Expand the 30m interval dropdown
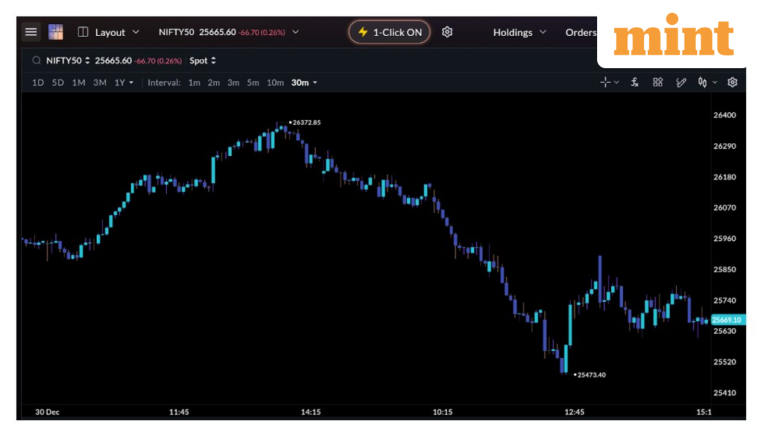Viewport: 768px width, 432px height. click(304, 82)
